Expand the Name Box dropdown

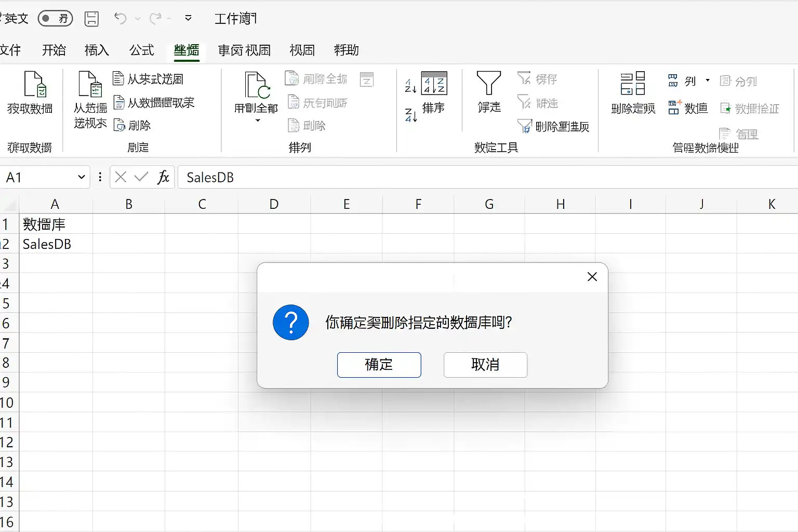(81, 177)
